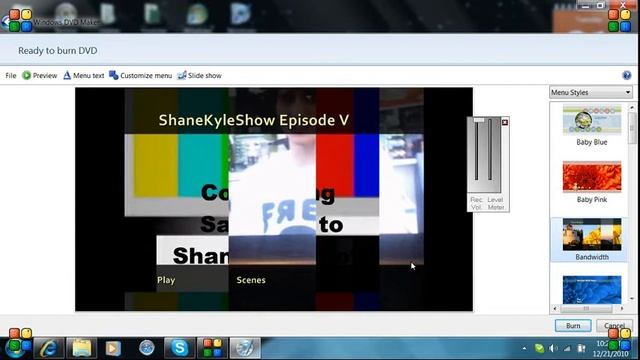Click the Baby Blue style name
This screenshot has width=640, height=360.
[591, 142]
